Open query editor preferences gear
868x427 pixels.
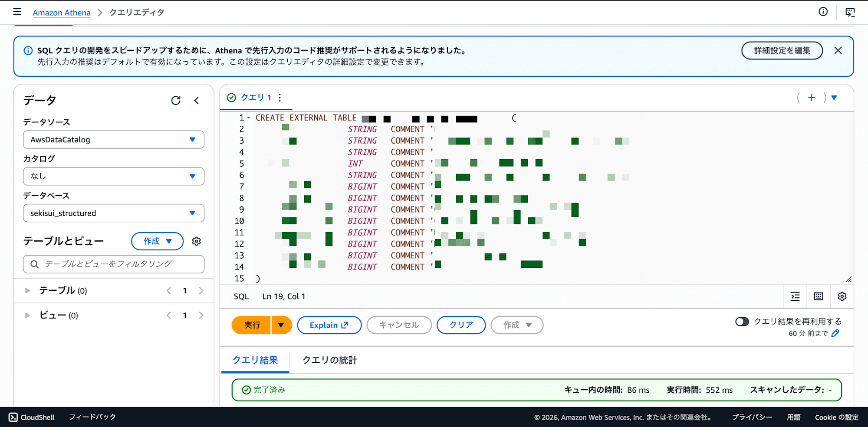pos(842,296)
